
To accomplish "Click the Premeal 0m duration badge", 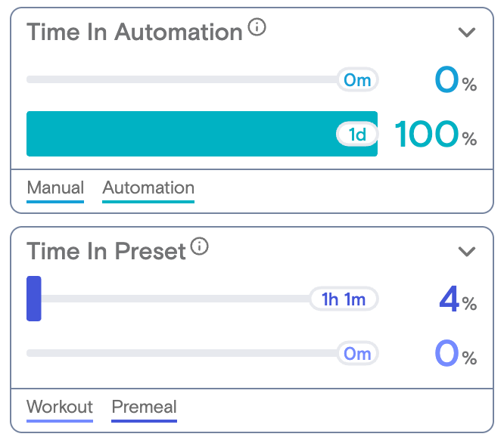I will click(357, 353).
